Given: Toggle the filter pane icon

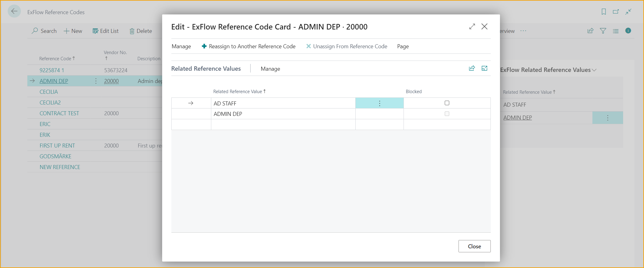Looking at the screenshot, I should point(603,31).
